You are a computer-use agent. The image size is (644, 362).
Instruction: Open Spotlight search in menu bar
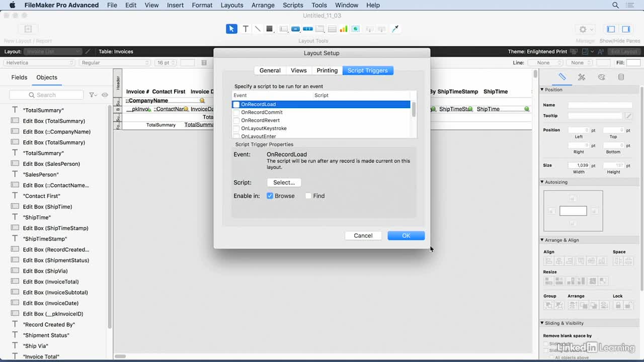click(615, 5)
